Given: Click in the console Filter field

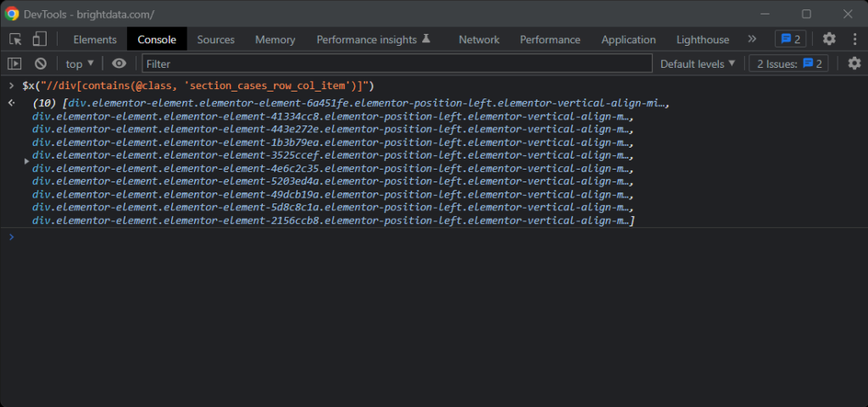Looking at the screenshot, I should (397, 64).
